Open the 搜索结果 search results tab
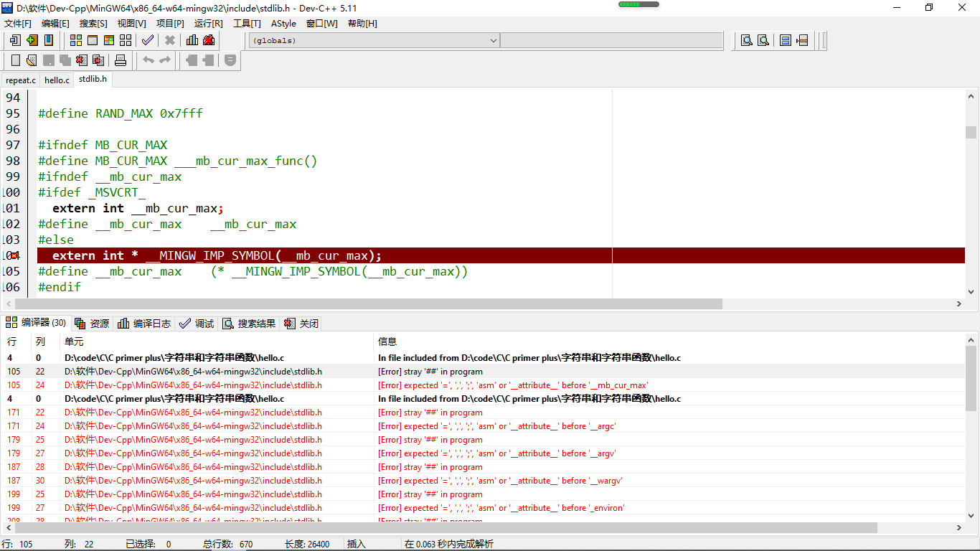This screenshot has height=551, width=980. point(249,324)
